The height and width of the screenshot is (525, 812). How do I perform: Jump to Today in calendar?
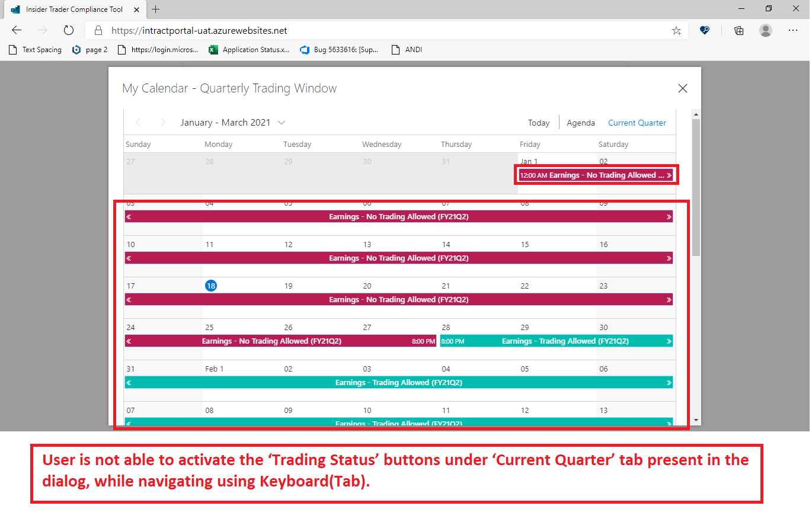pyautogui.click(x=539, y=123)
